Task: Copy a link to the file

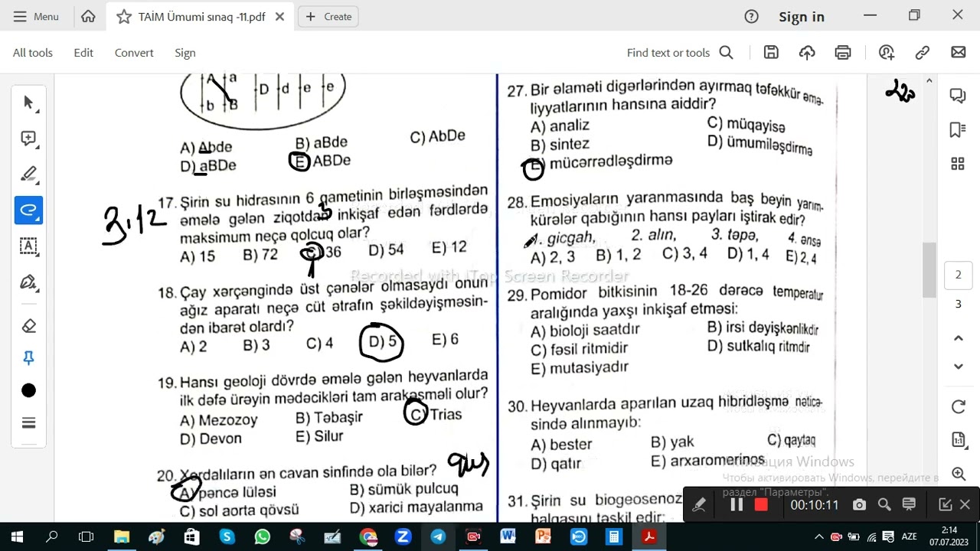Action: [923, 52]
